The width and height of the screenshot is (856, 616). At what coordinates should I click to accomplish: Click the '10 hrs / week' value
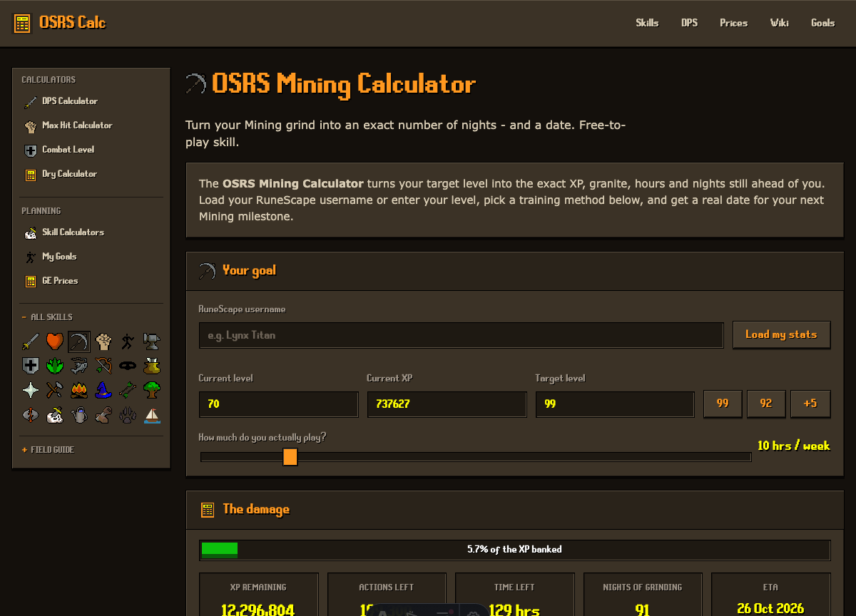click(x=793, y=446)
